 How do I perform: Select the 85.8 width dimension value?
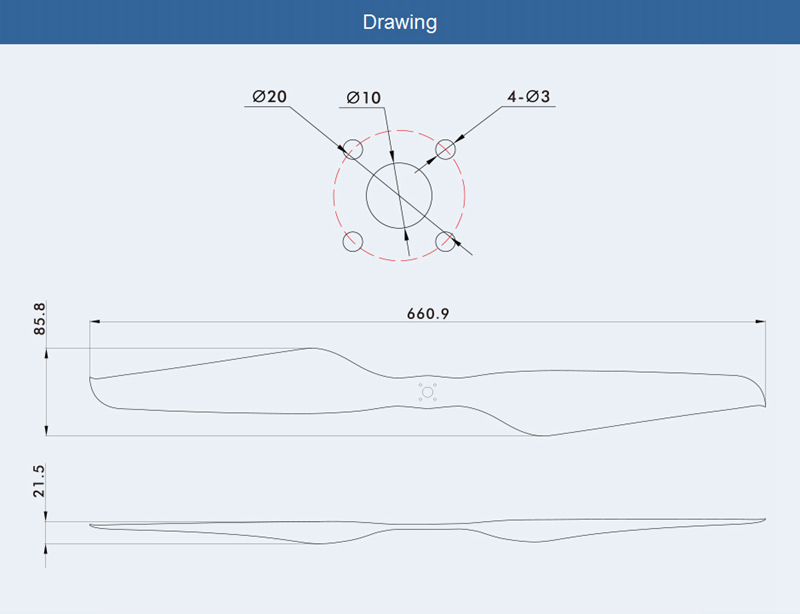point(40,319)
